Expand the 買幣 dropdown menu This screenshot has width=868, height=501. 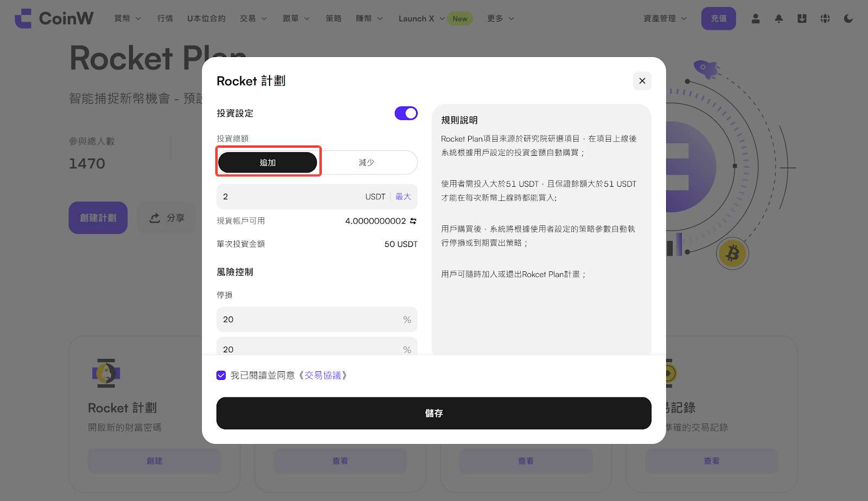point(127,18)
